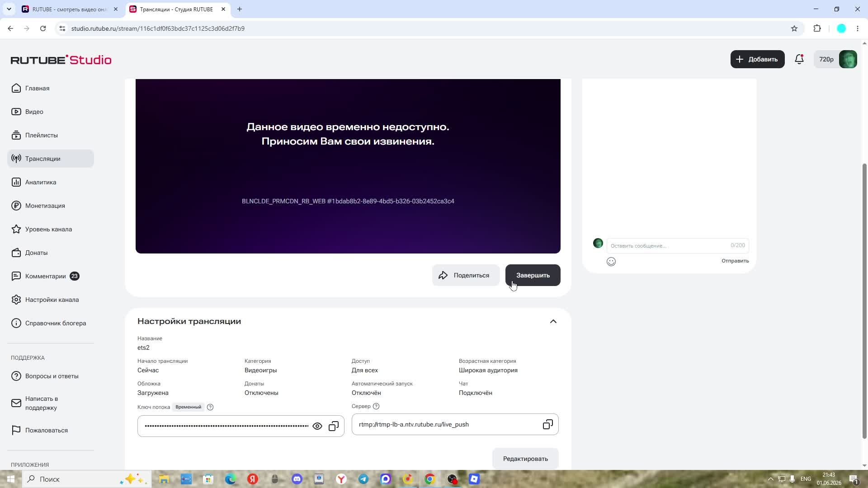This screenshot has height=488, width=868.
Task: Collapse the Настройки трансляции section
Action: point(553,321)
